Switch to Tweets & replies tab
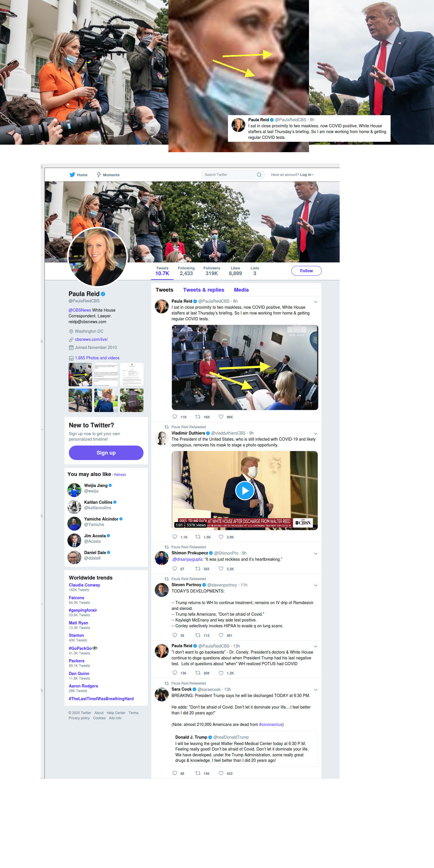Screen dimensions: 434x868 click(203, 290)
